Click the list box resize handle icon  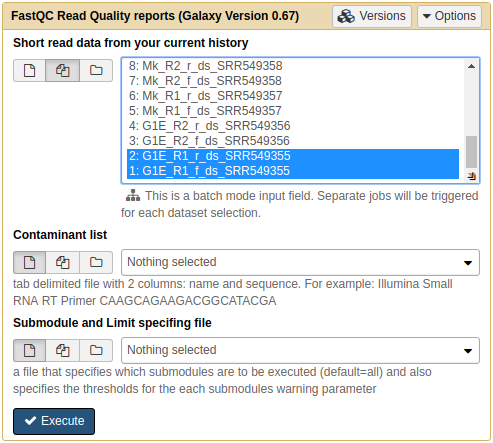(472, 176)
